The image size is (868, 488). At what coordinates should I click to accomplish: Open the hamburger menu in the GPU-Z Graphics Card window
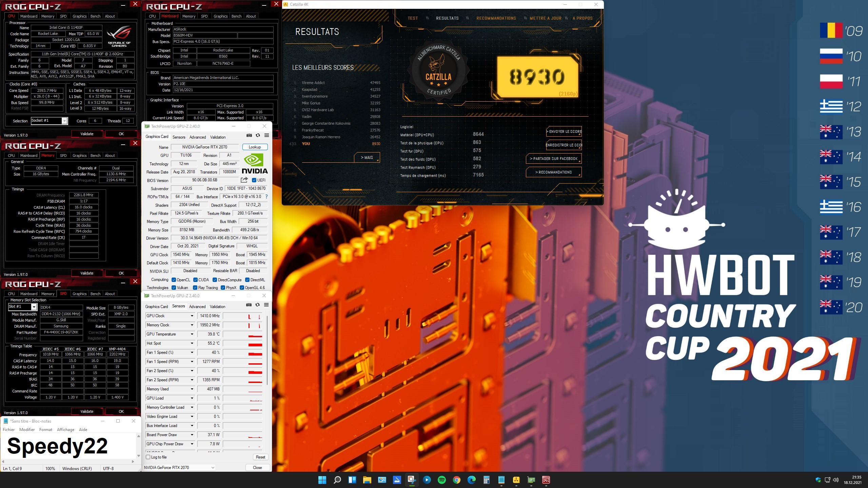pyautogui.click(x=267, y=135)
